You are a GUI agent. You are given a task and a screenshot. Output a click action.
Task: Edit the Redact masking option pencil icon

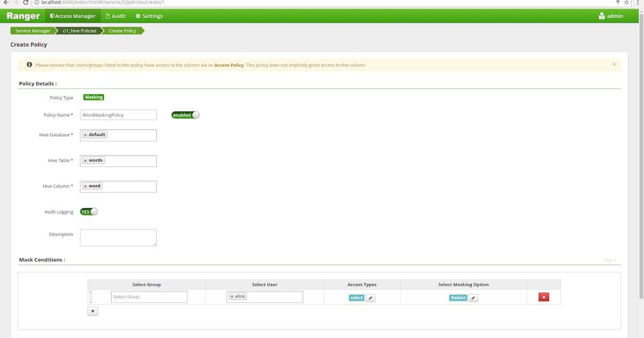point(473,297)
